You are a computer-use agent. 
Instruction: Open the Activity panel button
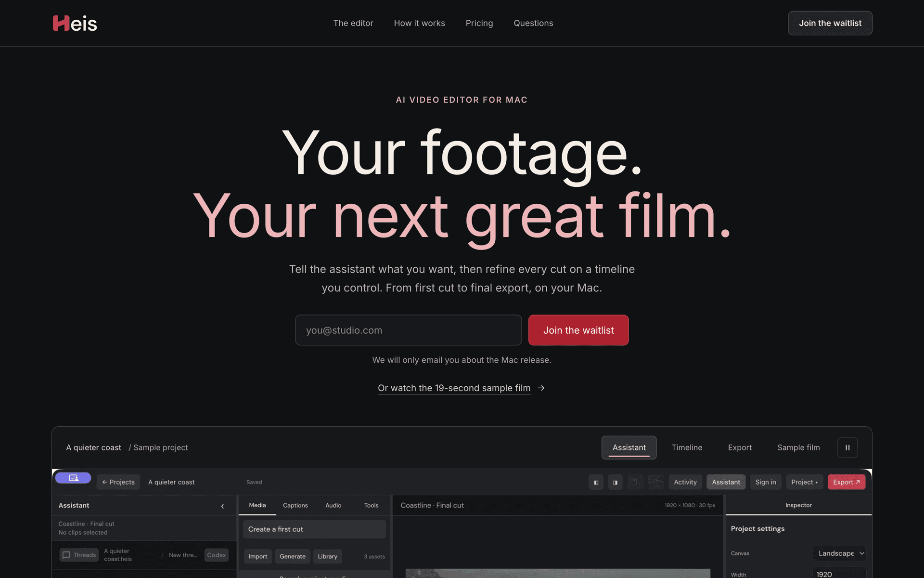[685, 482]
